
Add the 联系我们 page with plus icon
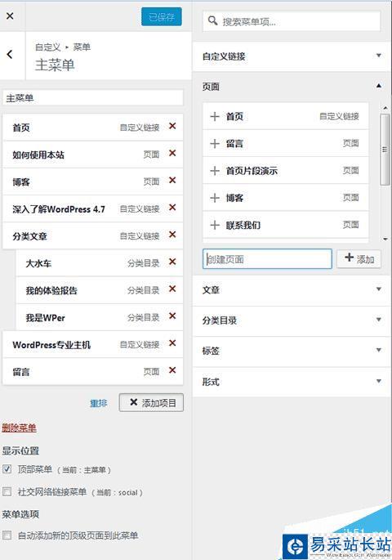point(215,225)
